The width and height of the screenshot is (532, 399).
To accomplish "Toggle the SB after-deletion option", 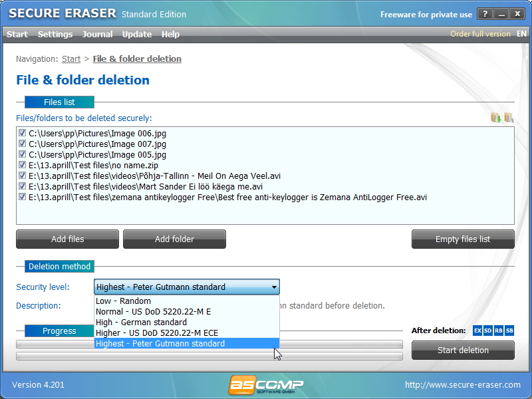I will 509,331.
